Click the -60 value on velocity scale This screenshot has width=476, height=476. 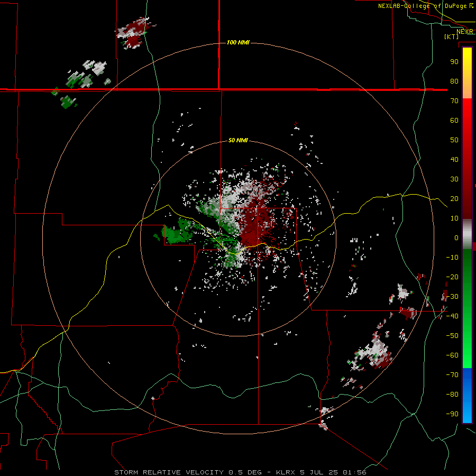coord(452,355)
